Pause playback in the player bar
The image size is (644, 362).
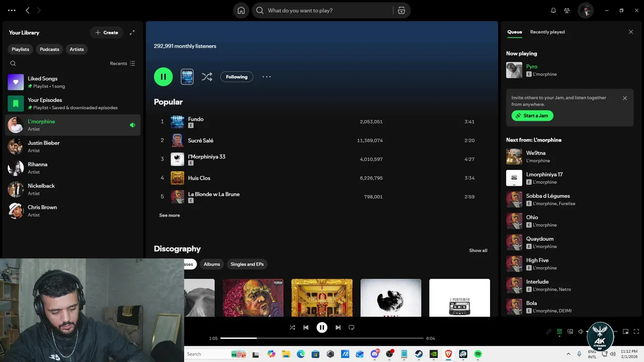pyautogui.click(x=322, y=327)
